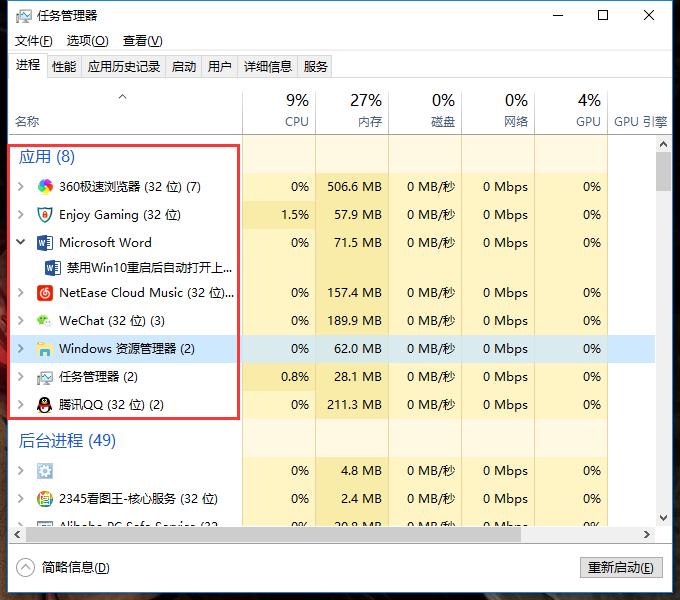Viewport: 680px width, 600px height.
Task: Click the vertical scrollbar thumb
Action: [663, 172]
